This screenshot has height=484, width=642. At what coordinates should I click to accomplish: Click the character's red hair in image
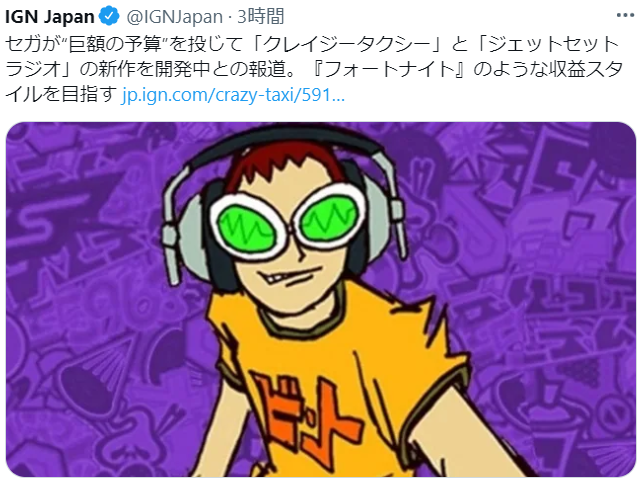(x=287, y=164)
